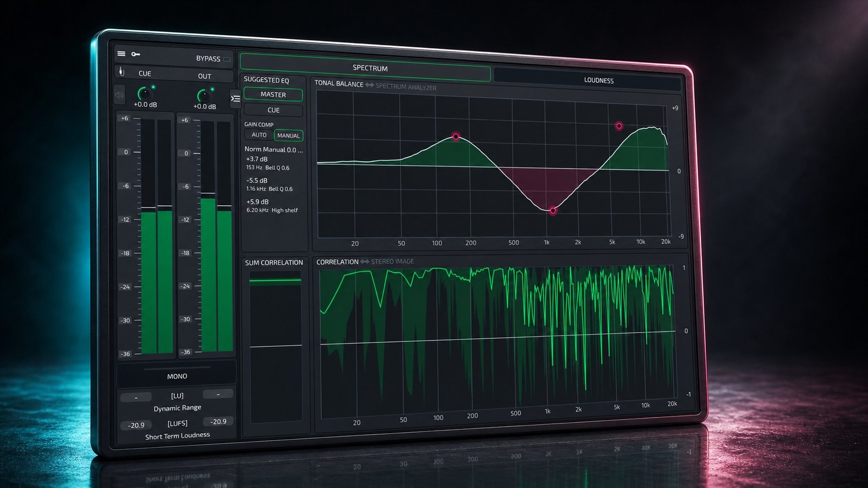Viewport: 868px width, 488px height.
Task: Select the 153 Hz EQ node on curve
Action: tap(456, 137)
